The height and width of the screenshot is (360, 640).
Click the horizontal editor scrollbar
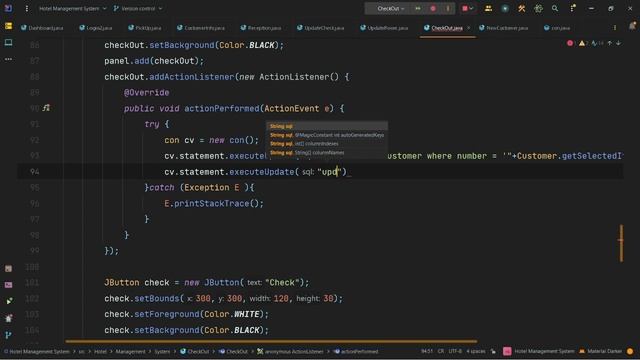click(271, 341)
